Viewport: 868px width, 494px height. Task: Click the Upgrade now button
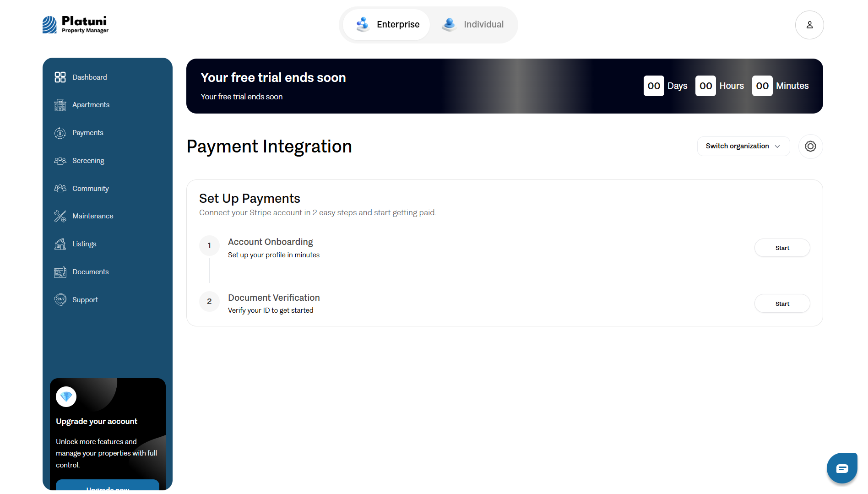click(108, 486)
